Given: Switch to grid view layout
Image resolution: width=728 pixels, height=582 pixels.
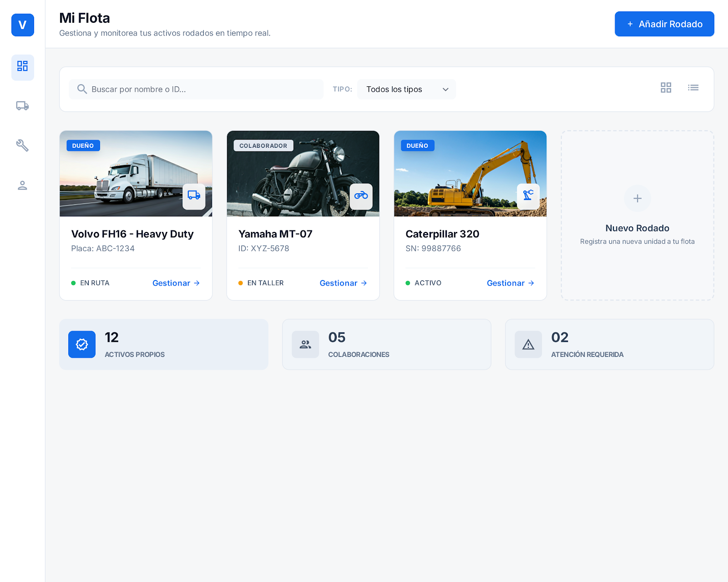Looking at the screenshot, I should [x=666, y=88].
